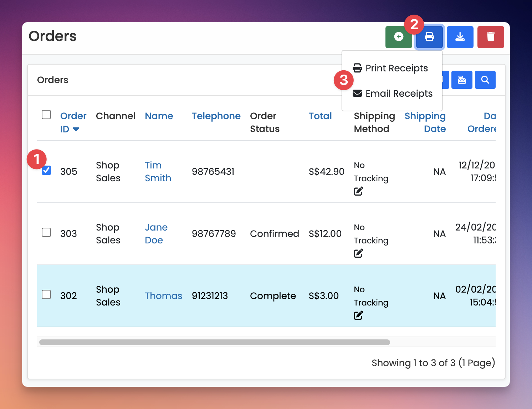This screenshot has height=409, width=532.
Task: Click the Complete status cell
Action: (273, 296)
